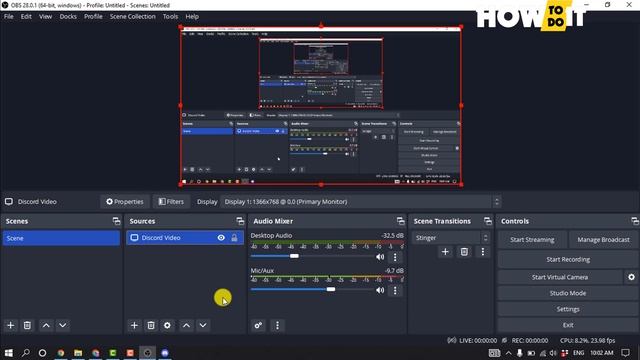Viewport: 640px width, 360px height.
Task: Open Windows taskbar search
Action: tap(25, 353)
